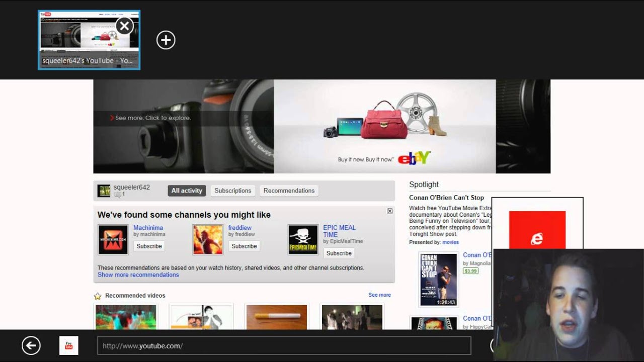Screen dimensions: 644x362
Task: Open first recommended video thumbnail
Action: click(126, 317)
